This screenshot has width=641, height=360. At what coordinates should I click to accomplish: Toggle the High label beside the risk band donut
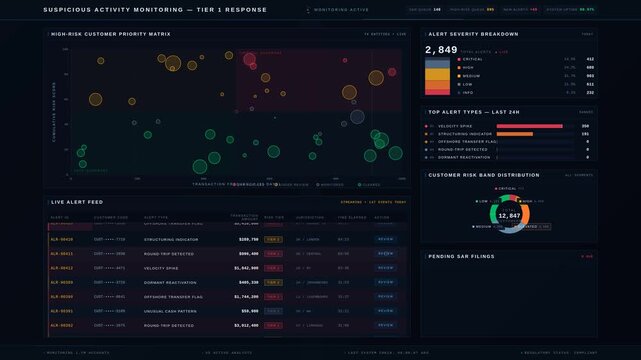[x=531, y=201]
